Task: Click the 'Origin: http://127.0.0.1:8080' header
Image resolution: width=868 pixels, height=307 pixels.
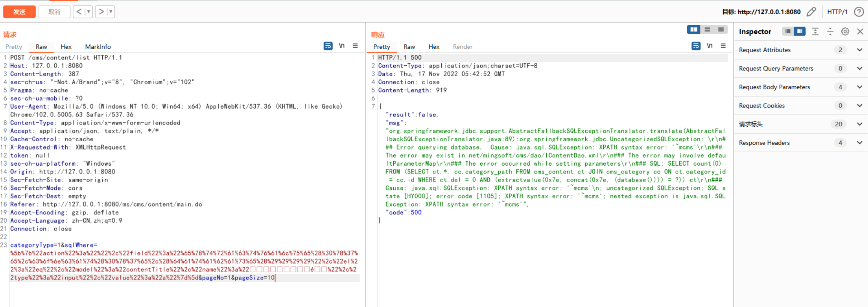Action: (x=63, y=172)
